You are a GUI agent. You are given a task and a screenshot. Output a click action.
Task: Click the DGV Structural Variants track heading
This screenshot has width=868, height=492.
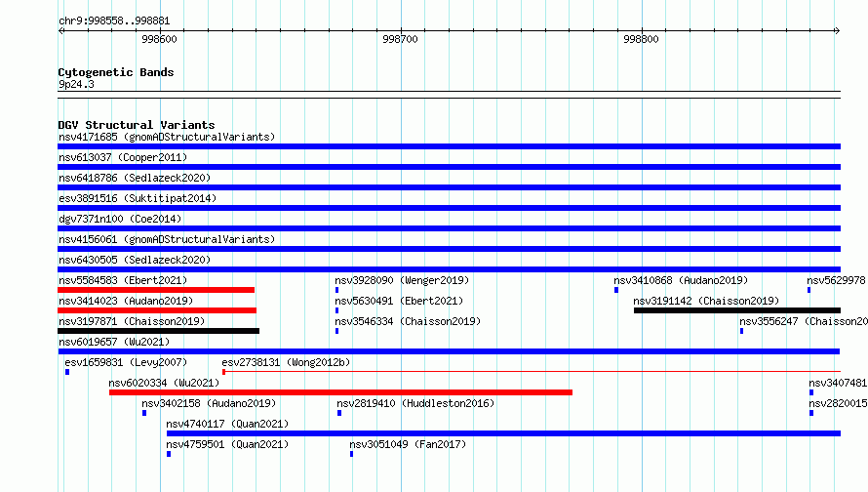pyautogui.click(x=137, y=125)
